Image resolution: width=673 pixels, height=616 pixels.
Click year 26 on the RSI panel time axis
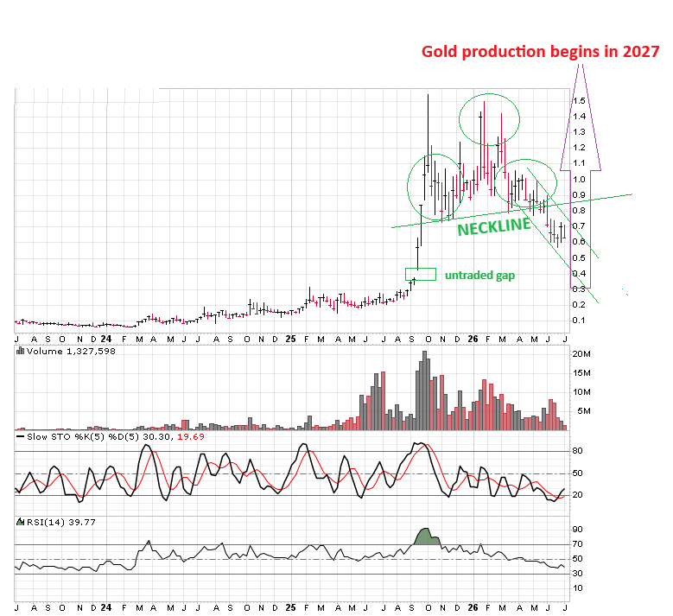[473, 608]
